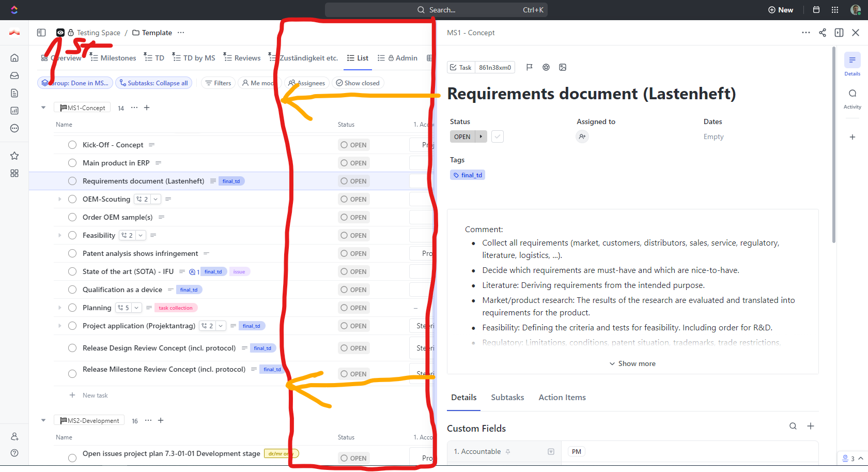Search custom fields magnifier icon
This screenshot has height=472, width=868.
click(x=793, y=426)
